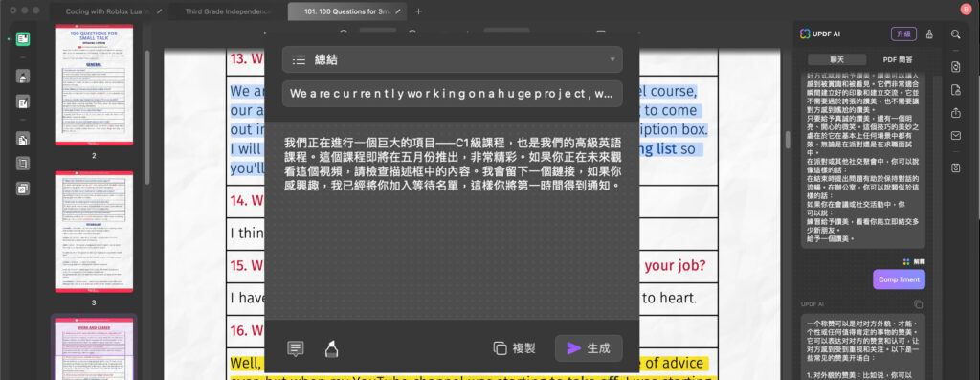This screenshot has width=980, height=380.
Task: Click the 升級 upgrade button
Action: pos(903,34)
